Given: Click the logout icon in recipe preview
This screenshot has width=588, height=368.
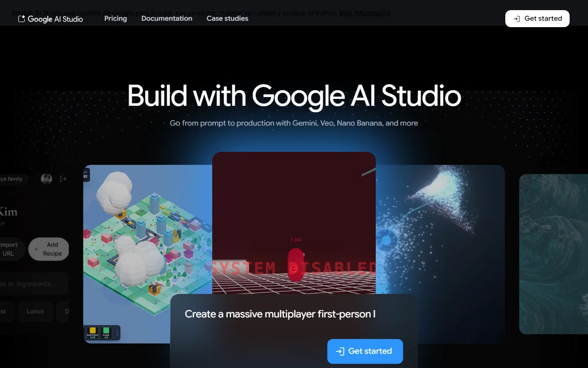Looking at the screenshot, I should click(x=63, y=179).
